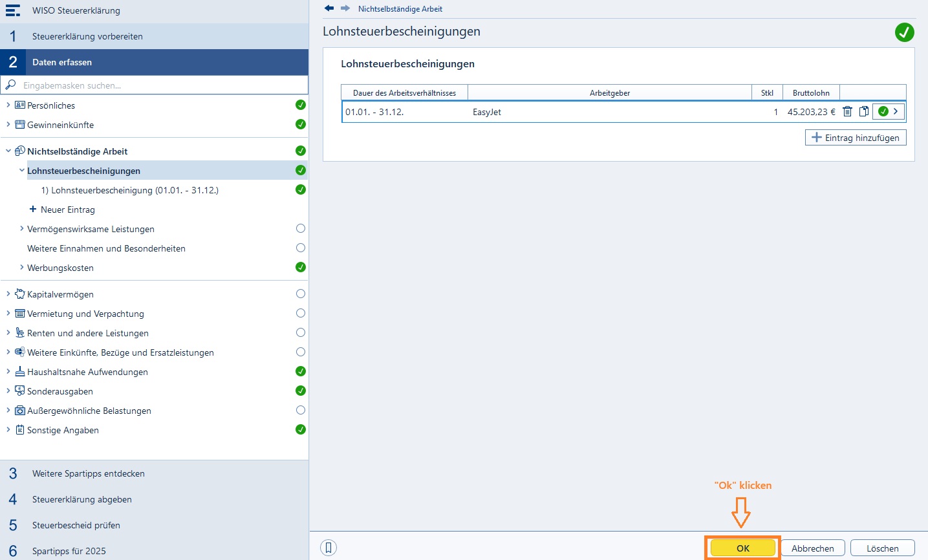The height and width of the screenshot is (560, 928).
Task: Expand the Werbungskosten node
Action: [x=22, y=267]
